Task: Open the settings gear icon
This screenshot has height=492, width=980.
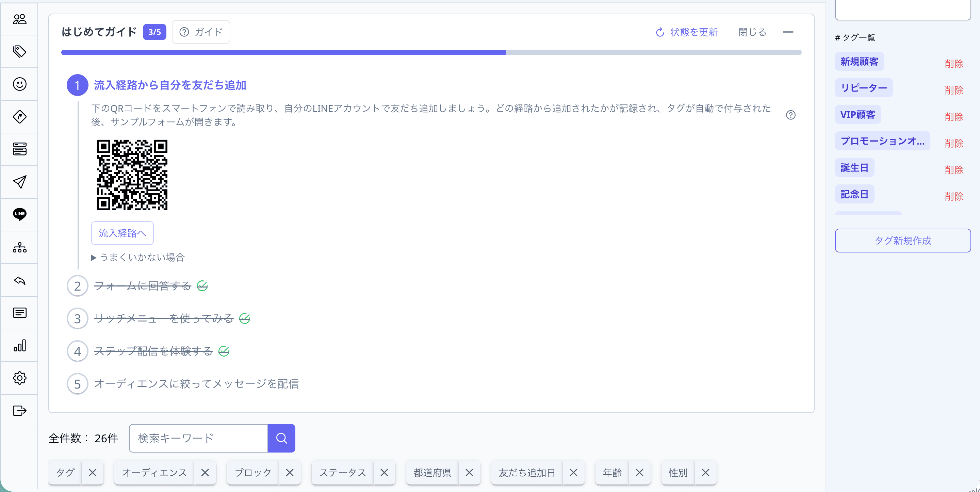Action: coord(19,378)
